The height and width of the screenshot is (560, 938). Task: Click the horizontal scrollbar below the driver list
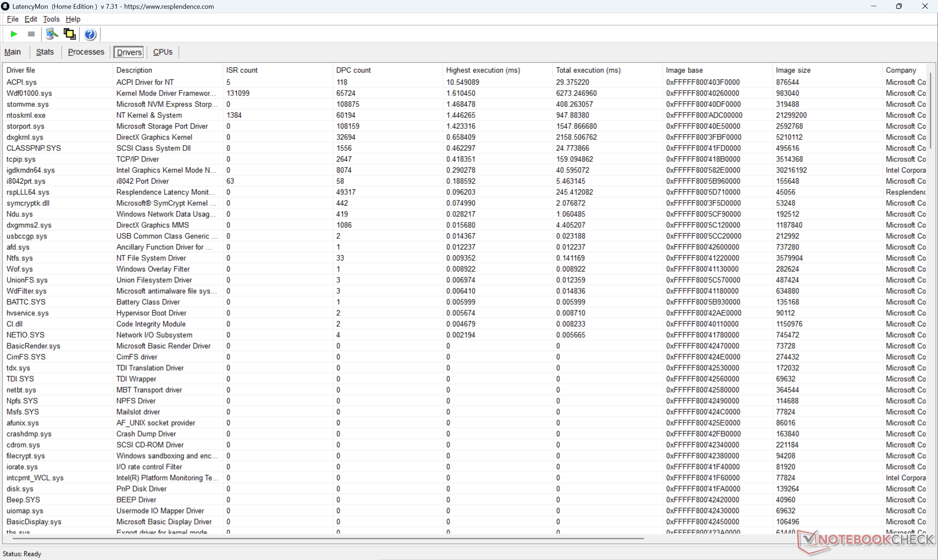tap(328, 538)
